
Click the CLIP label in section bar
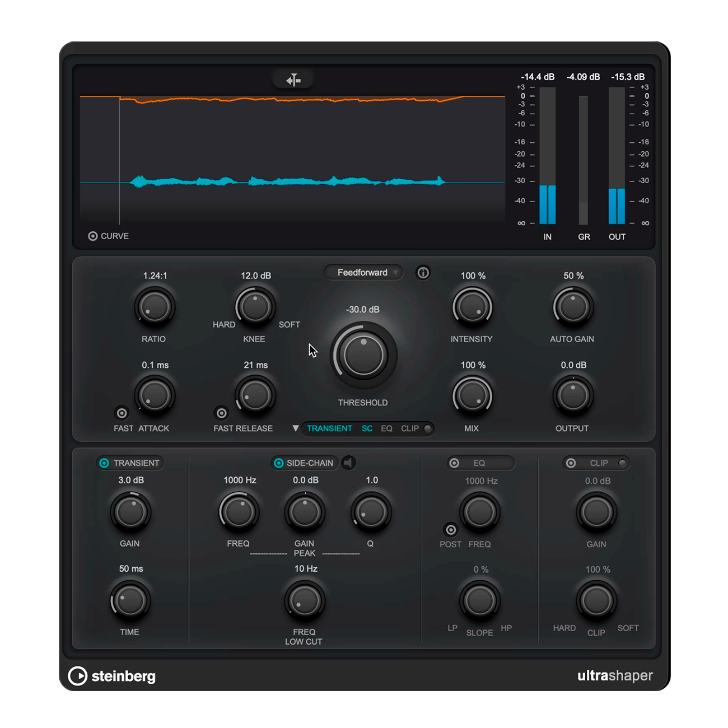point(409,428)
